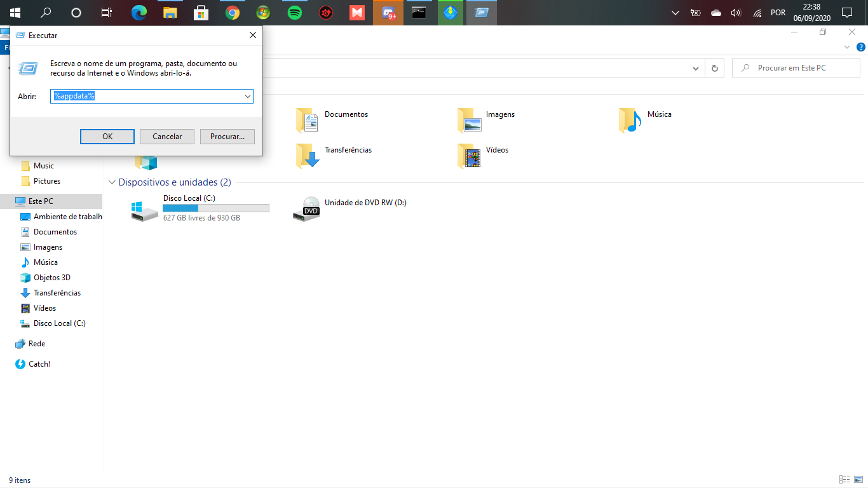
Task: Open Spotify from the taskbar
Action: (x=295, y=12)
